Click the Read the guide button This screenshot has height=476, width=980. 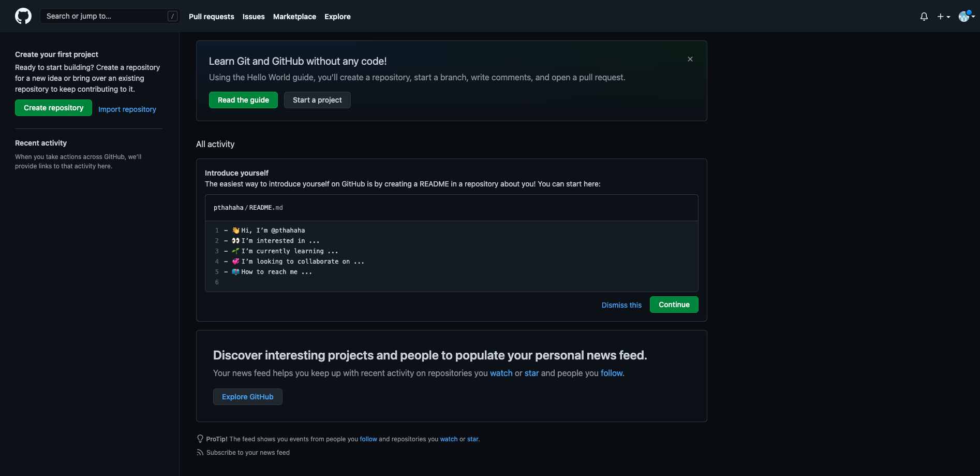point(243,100)
